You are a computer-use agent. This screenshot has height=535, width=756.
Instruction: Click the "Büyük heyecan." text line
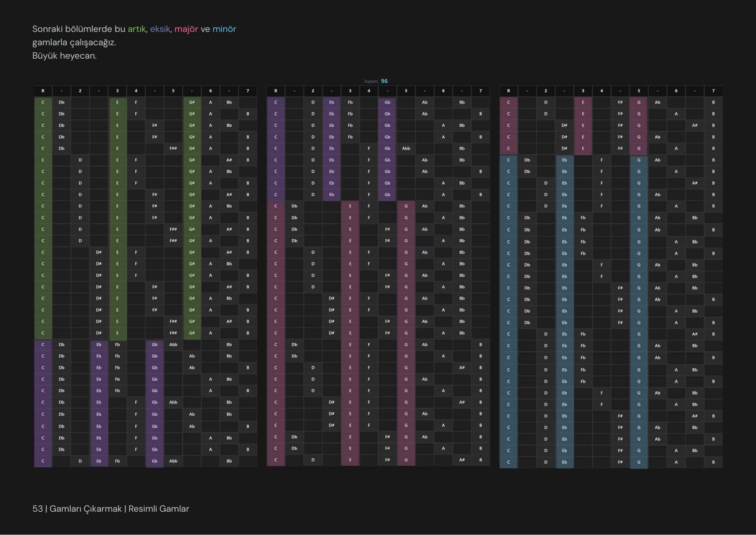[x=65, y=56]
